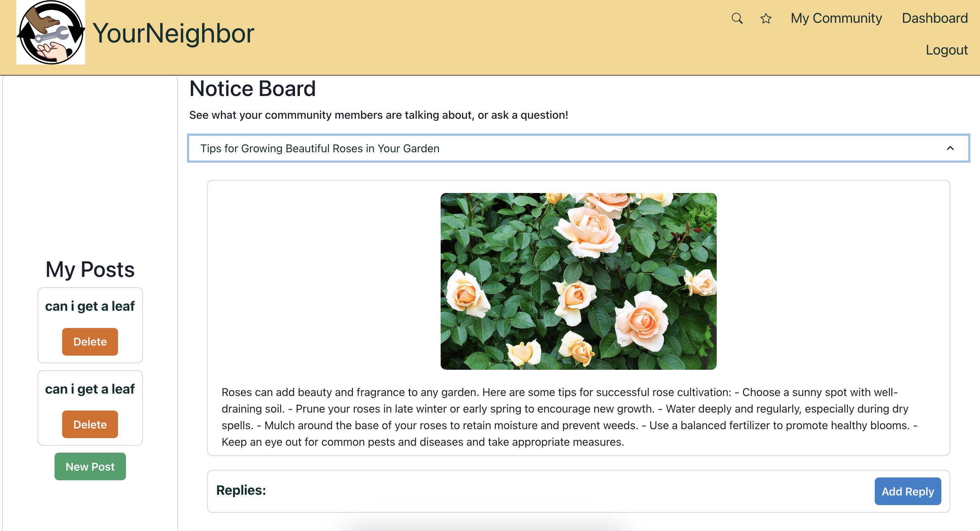Click the YourNeighbor logo image
This screenshot has height=531, width=980.
51,32
